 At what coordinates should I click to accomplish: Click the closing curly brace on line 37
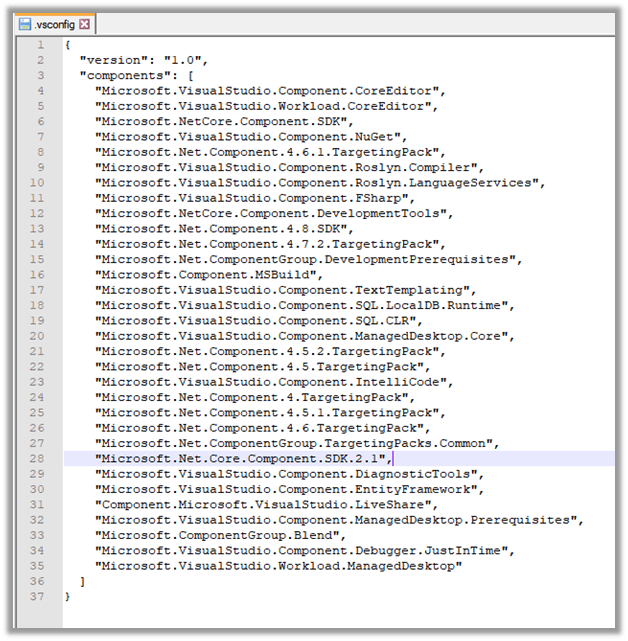point(67,596)
